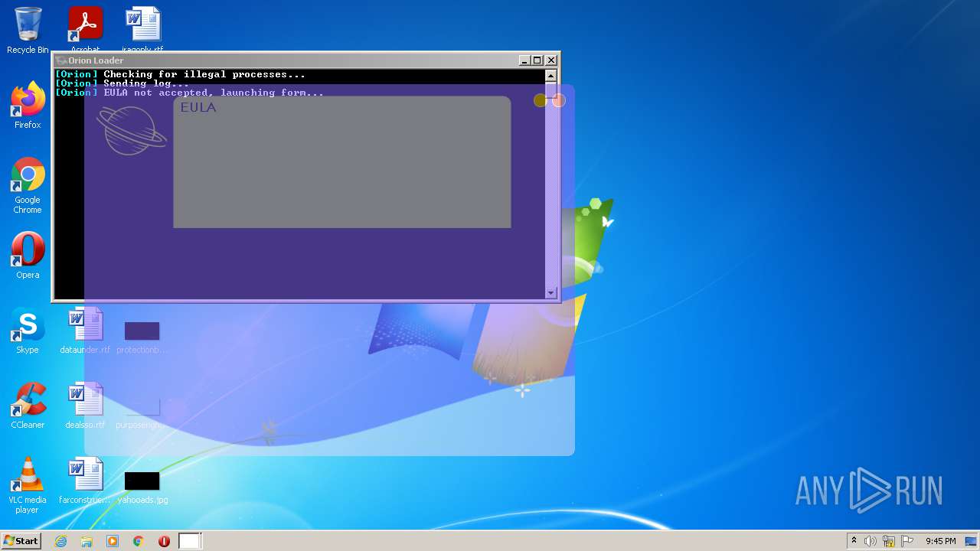980x551 pixels.
Task: Open the network status tray icon
Action: pyautogui.click(x=889, y=541)
